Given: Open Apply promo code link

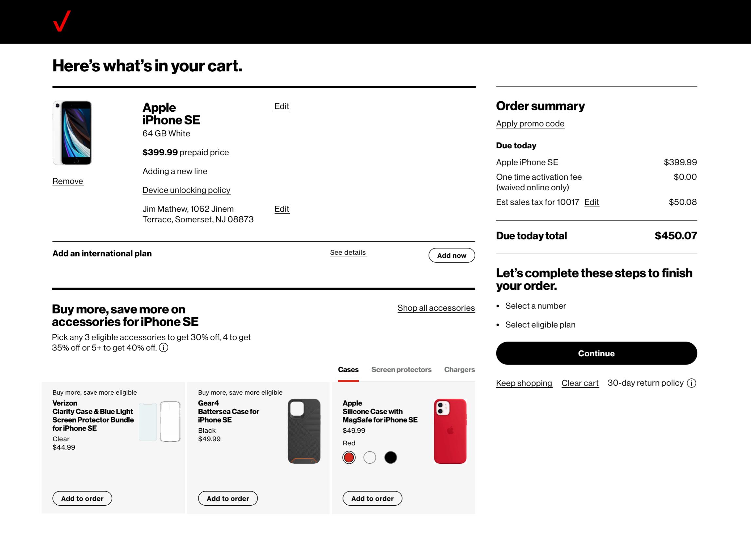Looking at the screenshot, I should coord(530,123).
